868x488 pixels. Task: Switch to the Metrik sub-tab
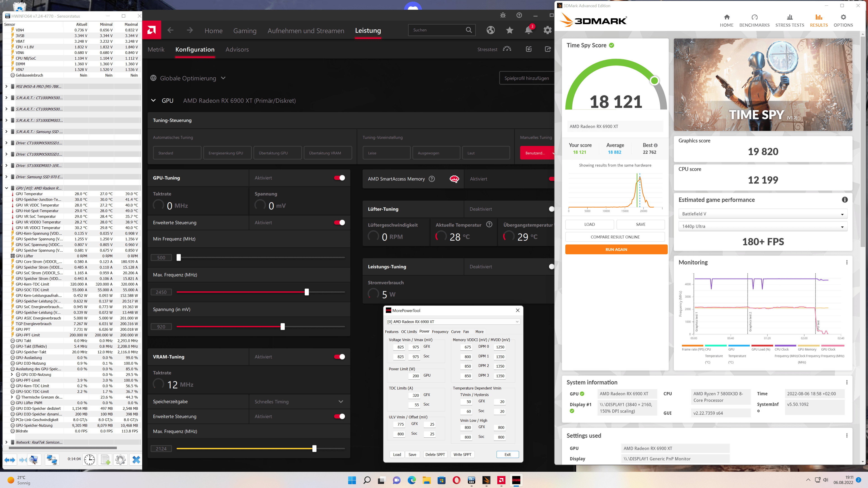(x=156, y=49)
